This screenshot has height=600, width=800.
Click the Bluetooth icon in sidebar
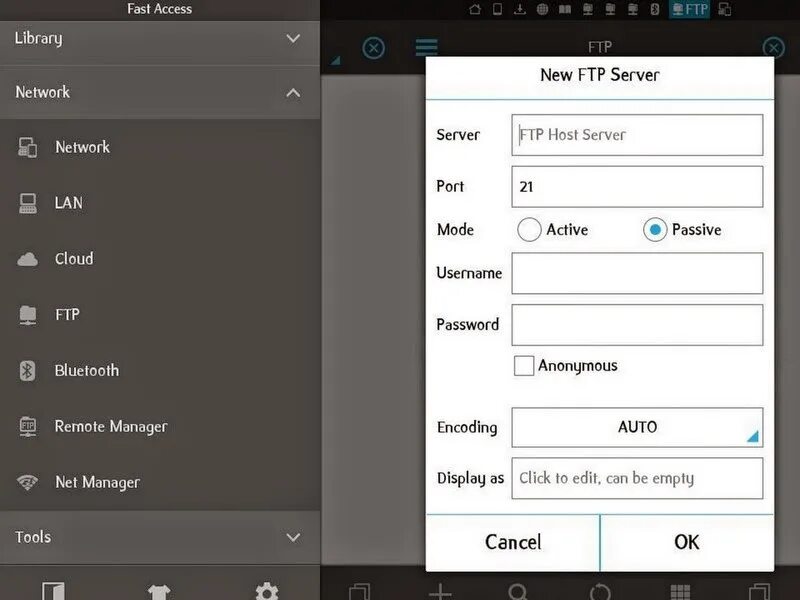coord(28,370)
